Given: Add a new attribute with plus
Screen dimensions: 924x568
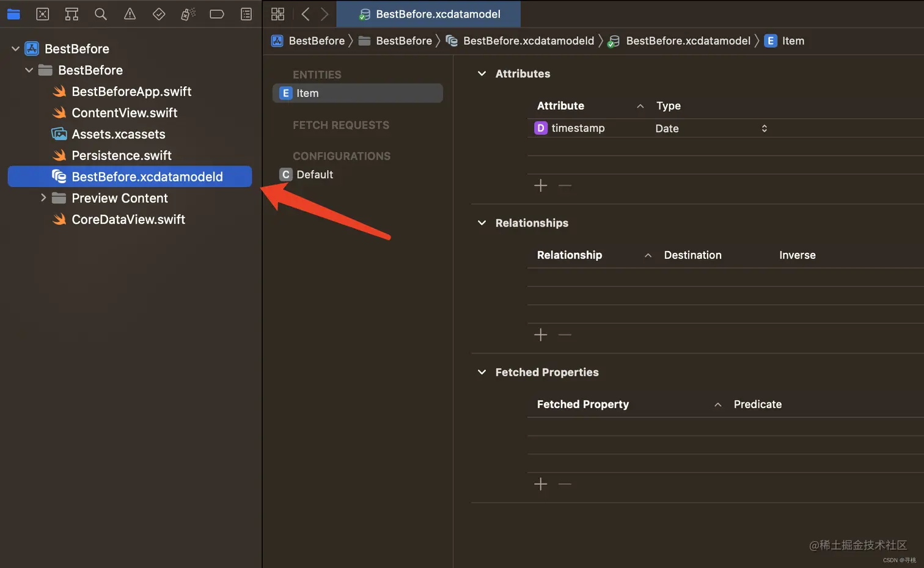Looking at the screenshot, I should coord(541,186).
